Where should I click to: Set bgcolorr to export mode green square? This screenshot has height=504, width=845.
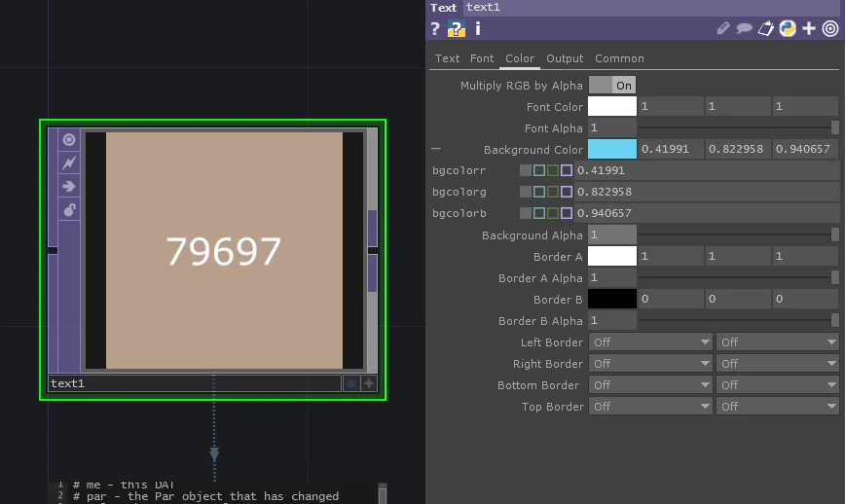click(x=552, y=170)
